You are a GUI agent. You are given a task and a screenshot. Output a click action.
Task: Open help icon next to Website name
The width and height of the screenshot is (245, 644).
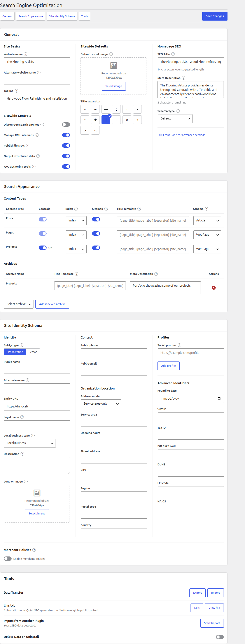click(x=26, y=54)
